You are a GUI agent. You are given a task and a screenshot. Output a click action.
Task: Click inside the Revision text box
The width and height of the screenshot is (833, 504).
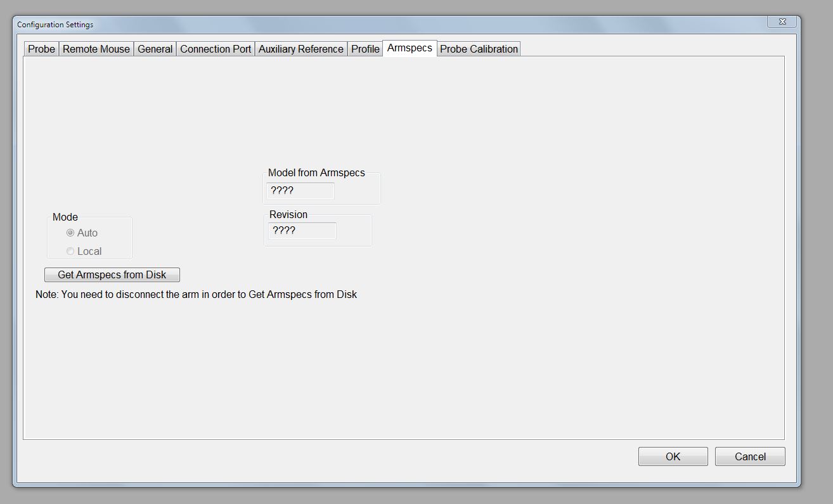point(301,231)
